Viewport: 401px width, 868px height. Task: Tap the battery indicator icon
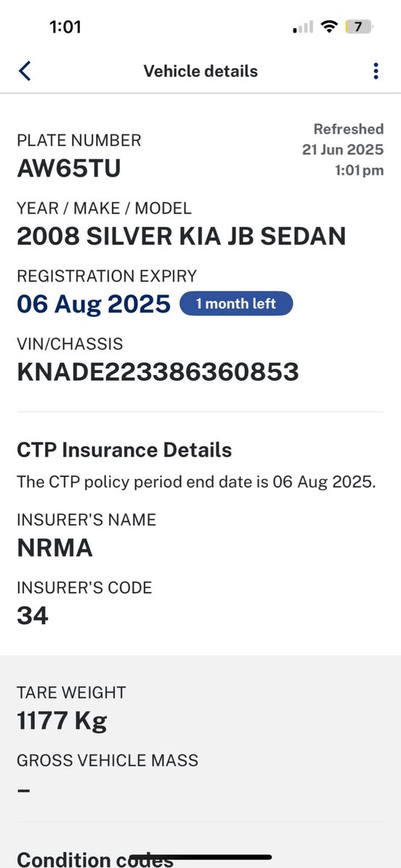359,27
